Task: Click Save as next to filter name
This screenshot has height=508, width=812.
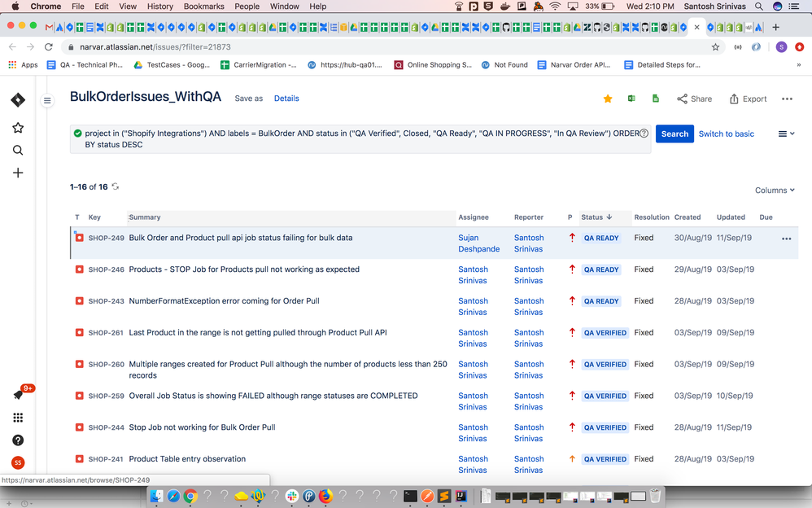Action: pos(249,98)
